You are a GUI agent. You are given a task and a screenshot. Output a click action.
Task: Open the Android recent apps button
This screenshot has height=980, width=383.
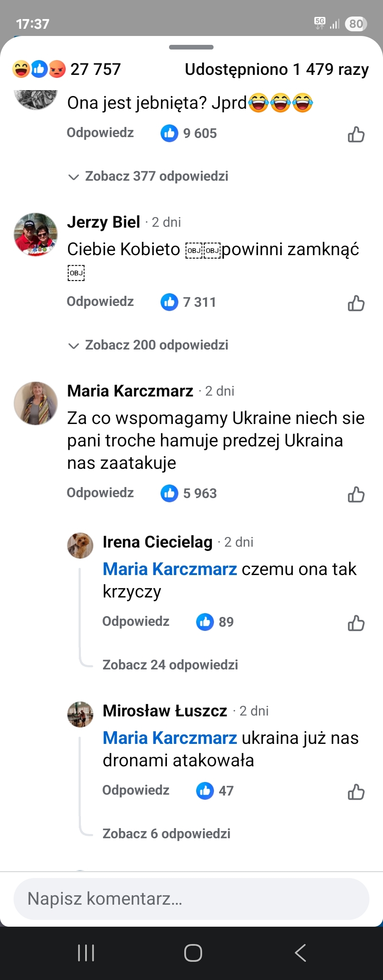[86, 953]
